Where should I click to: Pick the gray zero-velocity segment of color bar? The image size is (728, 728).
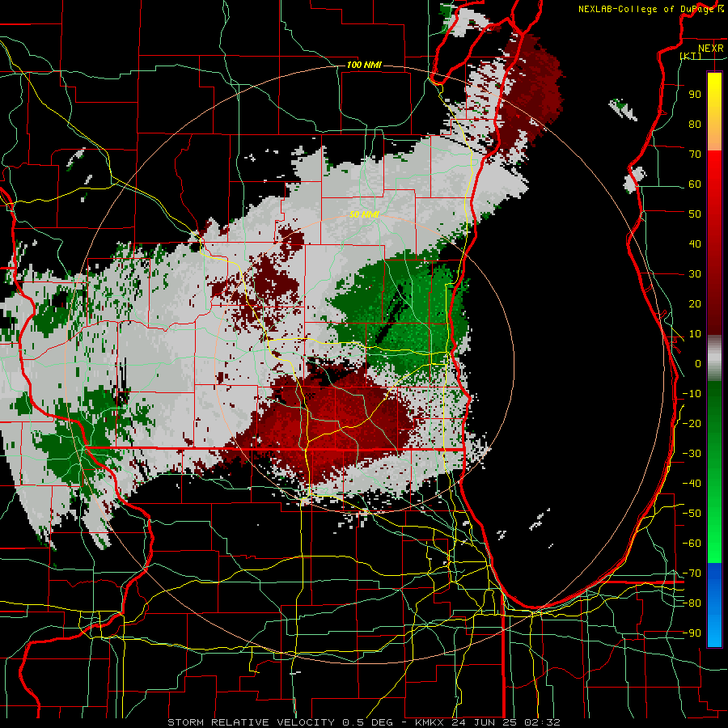[x=714, y=358]
